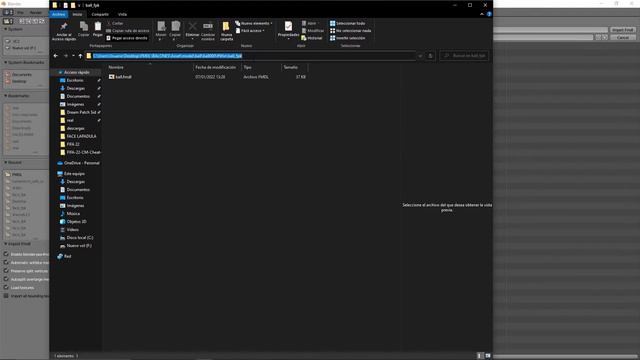This screenshot has width=640, height=360.
Task: Switch to the Inicio ribbon tab
Action: tap(77, 14)
